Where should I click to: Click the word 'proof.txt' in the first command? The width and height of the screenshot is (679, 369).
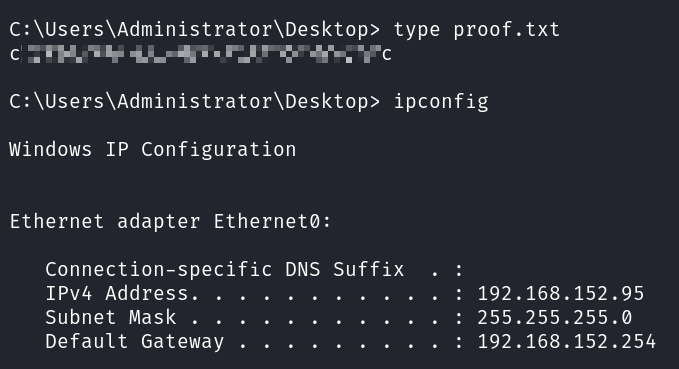(507, 30)
